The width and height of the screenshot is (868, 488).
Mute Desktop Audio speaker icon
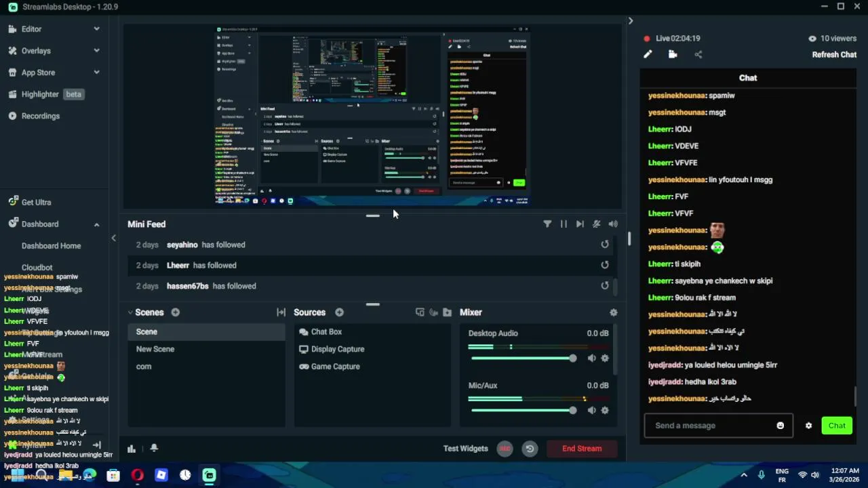pyautogui.click(x=592, y=359)
